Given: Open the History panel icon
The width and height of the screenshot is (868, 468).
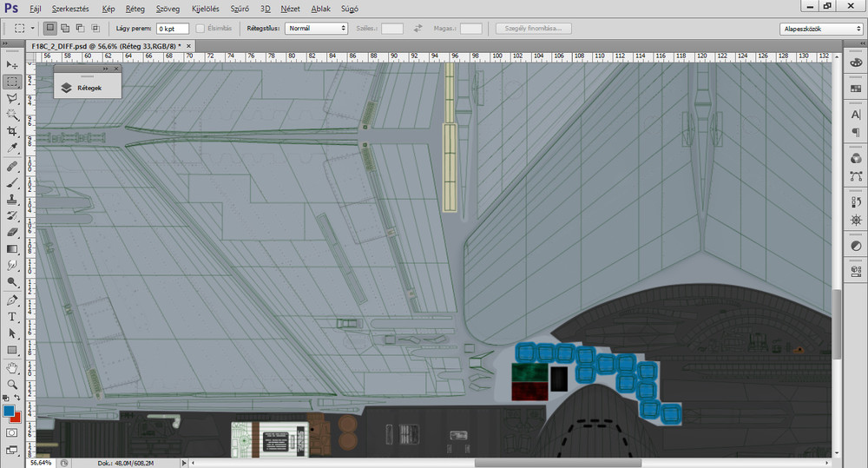Looking at the screenshot, I should click(856, 202).
